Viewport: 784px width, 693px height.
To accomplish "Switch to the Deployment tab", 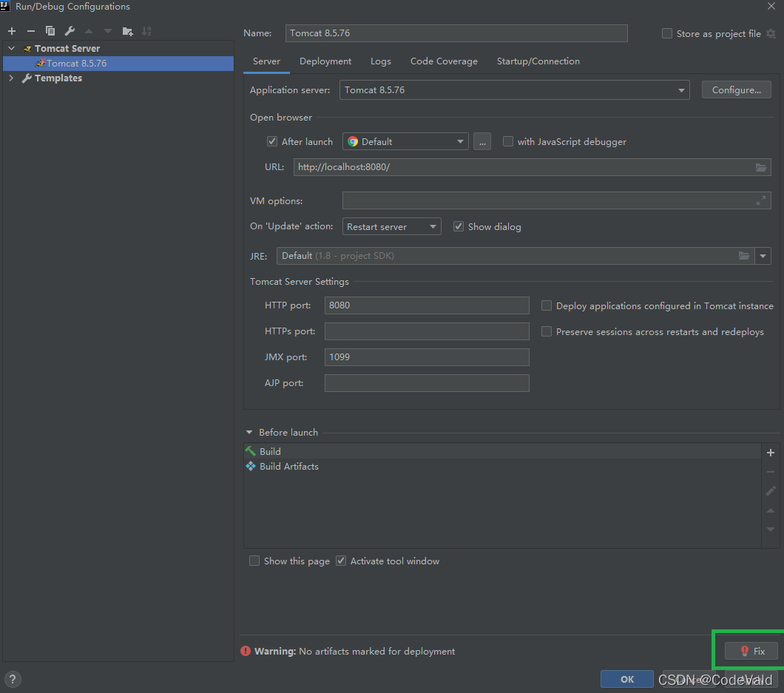I will tap(325, 61).
